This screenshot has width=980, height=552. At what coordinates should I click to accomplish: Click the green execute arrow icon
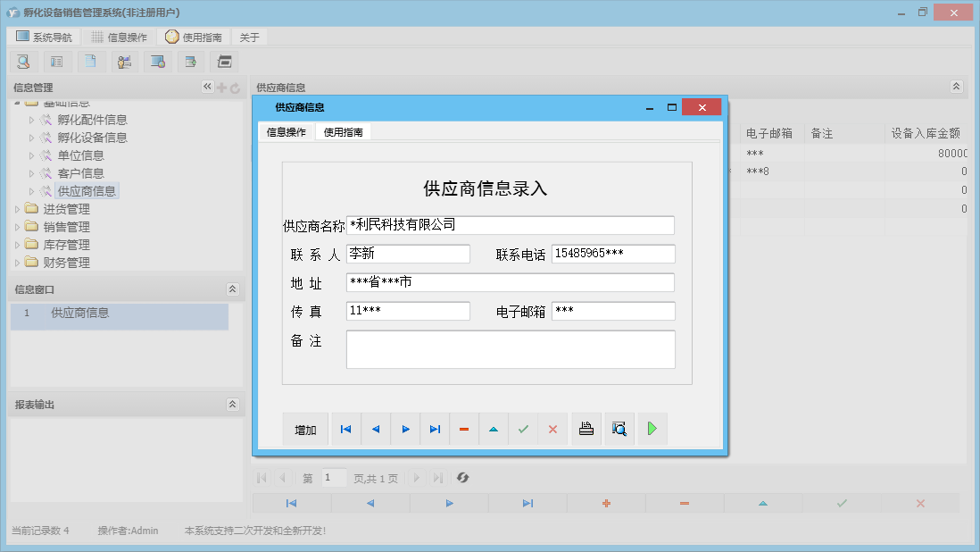652,429
